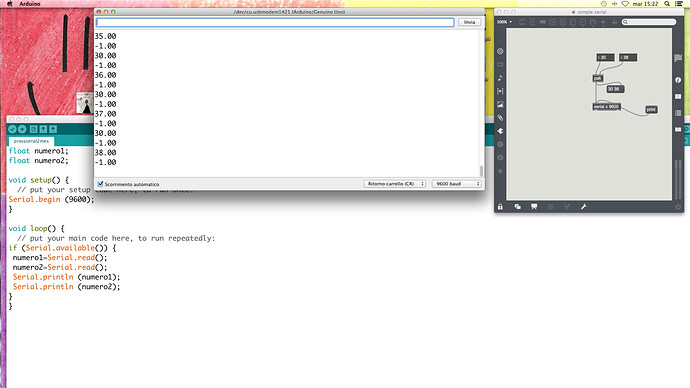Click the search field in Max toolbar
Image resolution: width=690 pixels, height=388 pixels.
[x=649, y=22]
